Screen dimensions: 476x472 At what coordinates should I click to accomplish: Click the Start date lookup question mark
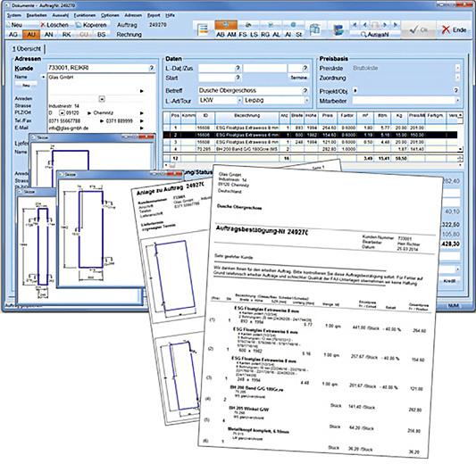click(238, 78)
